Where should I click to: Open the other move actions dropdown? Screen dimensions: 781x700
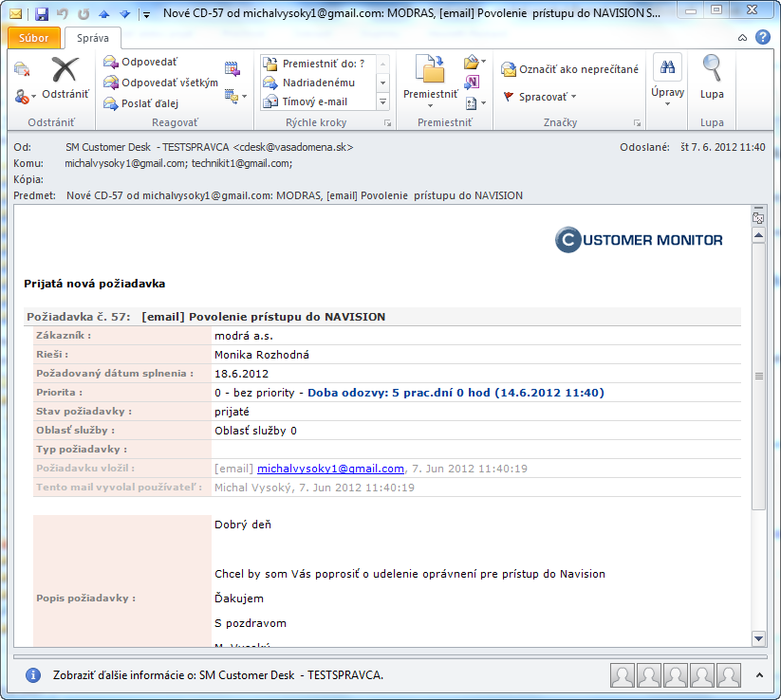click(x=475, y=103)
